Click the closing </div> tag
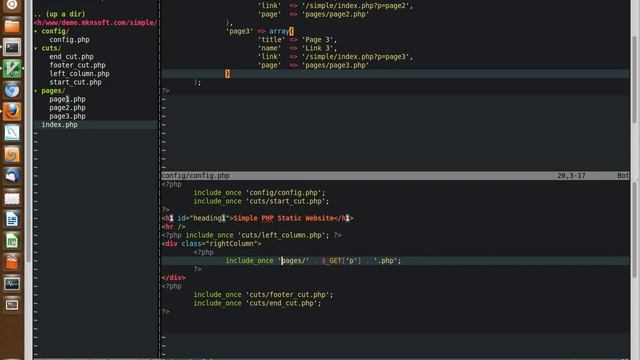Screen dimensions: 640x360 pyautogui.click(x=173, y=278)
